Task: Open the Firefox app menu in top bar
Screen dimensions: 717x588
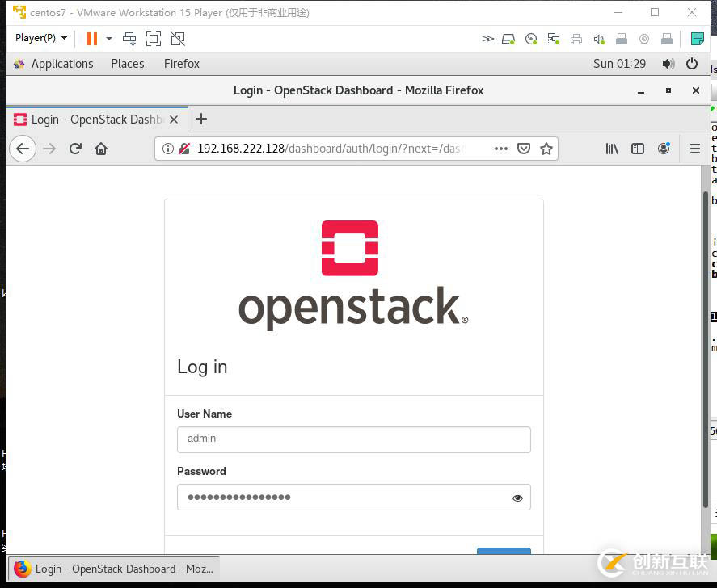Action: [x=182, y=64]
